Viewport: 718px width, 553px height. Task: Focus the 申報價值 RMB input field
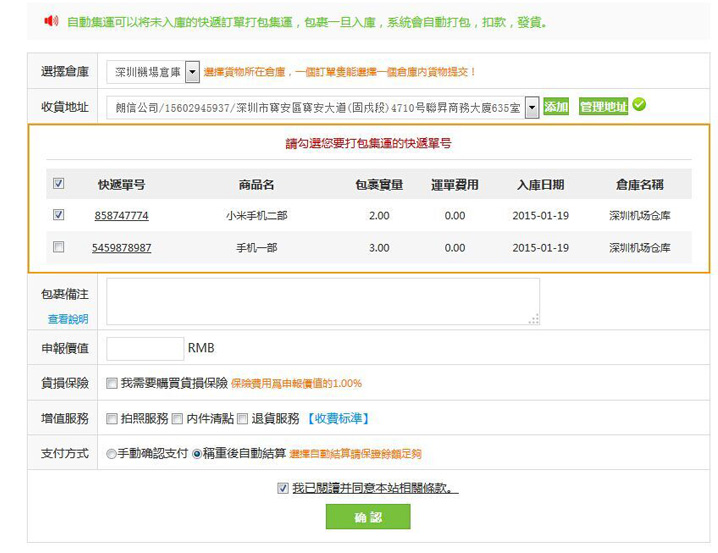145,349
